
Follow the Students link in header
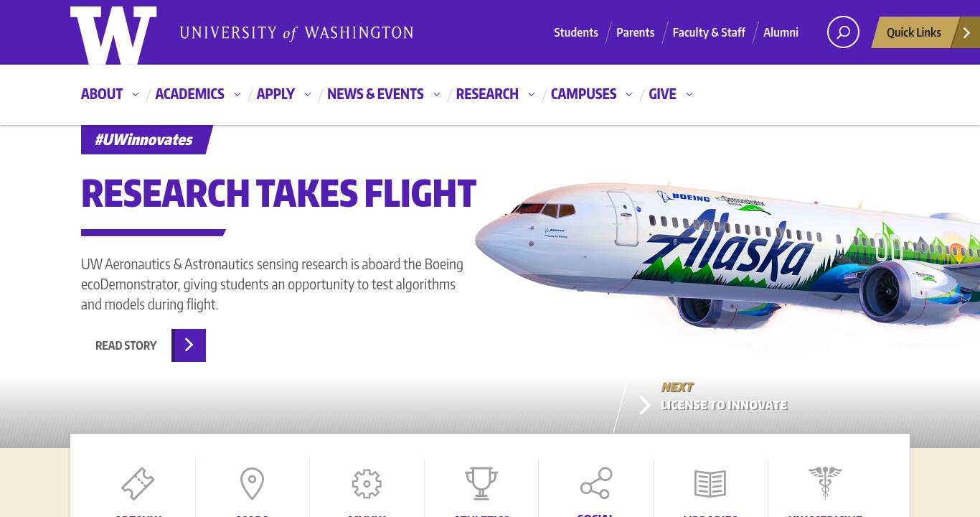(576, 32)
